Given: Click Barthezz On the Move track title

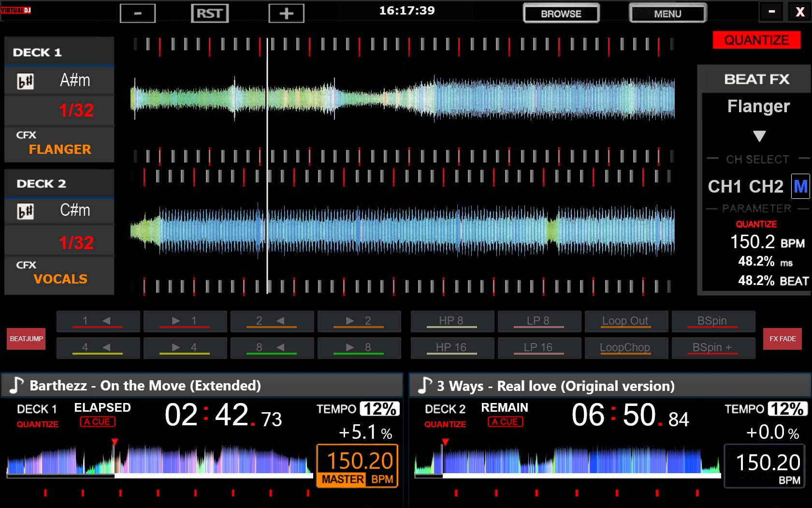Looking at the screenshot, I should (145, 386).
